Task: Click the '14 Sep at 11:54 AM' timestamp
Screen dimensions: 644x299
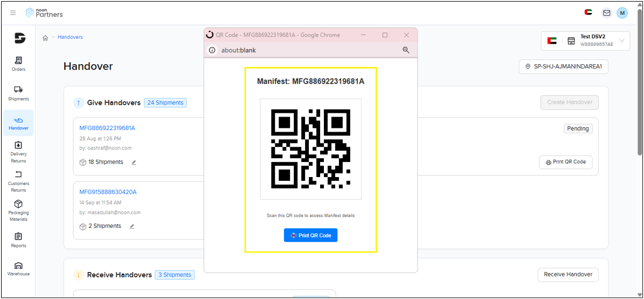Action: click(x=100, y=203)
